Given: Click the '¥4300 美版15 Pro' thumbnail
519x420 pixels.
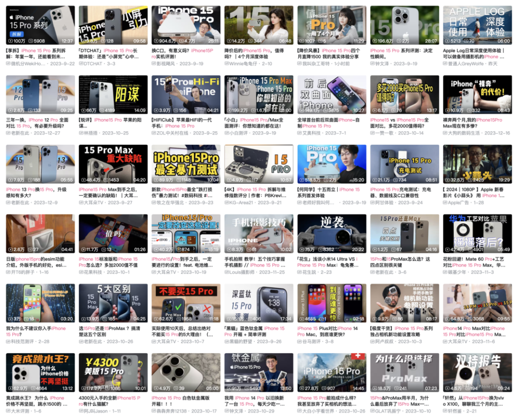Looking at the screenshot, I should click(x=113, y=373).
